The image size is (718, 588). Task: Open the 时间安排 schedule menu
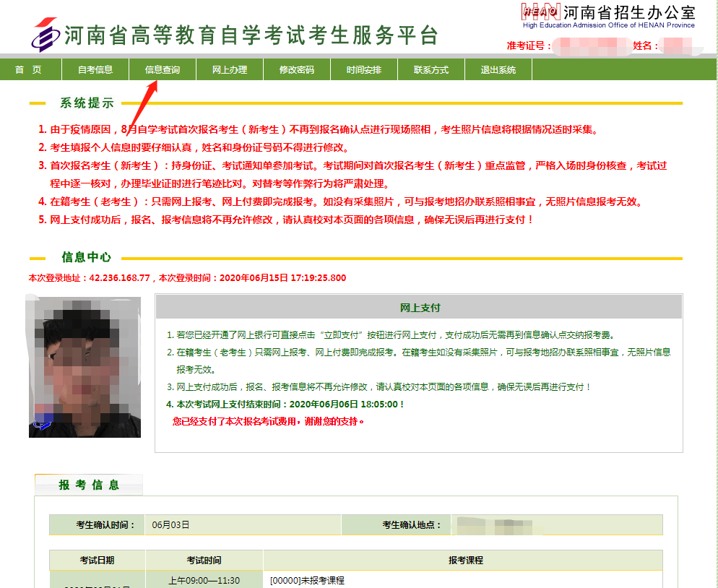point(364,70)
